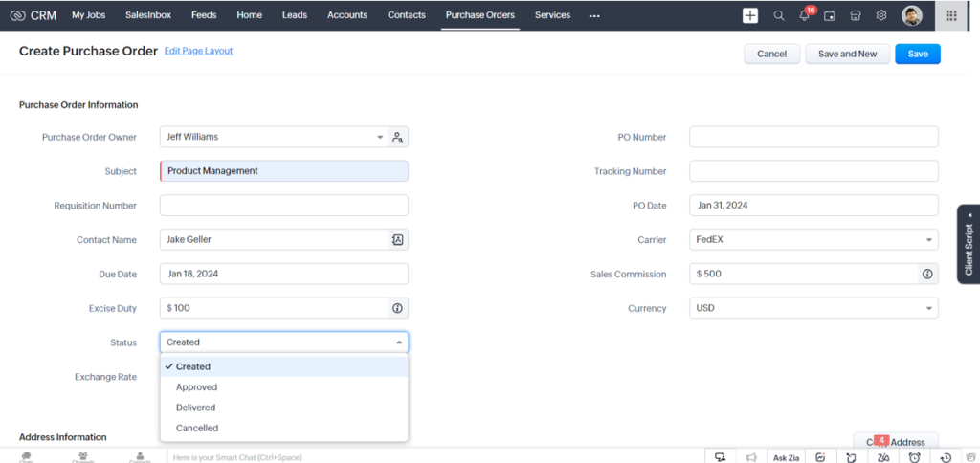The width and height of the screenshot is (980, 463).
Task: Click the user profile avatar
Action: [x=912, y=15]
